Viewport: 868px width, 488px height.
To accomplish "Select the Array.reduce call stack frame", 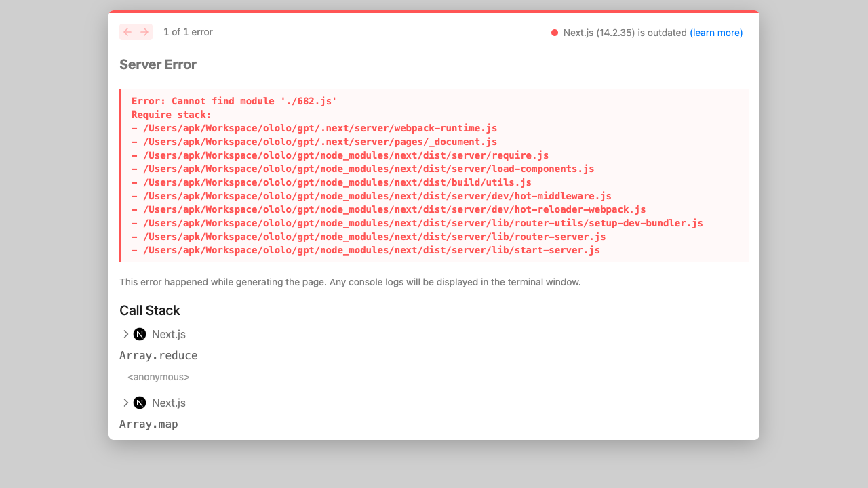I will [x=159, y=355].
